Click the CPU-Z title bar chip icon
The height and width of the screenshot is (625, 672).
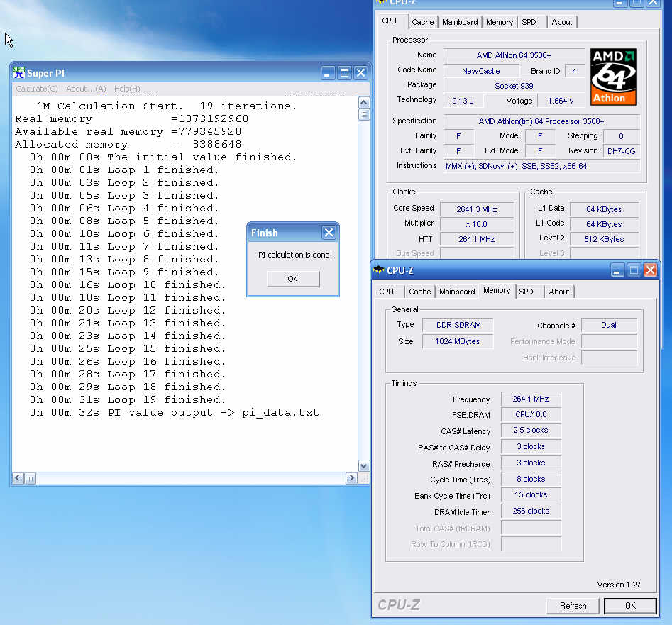(x=378, y=270)
